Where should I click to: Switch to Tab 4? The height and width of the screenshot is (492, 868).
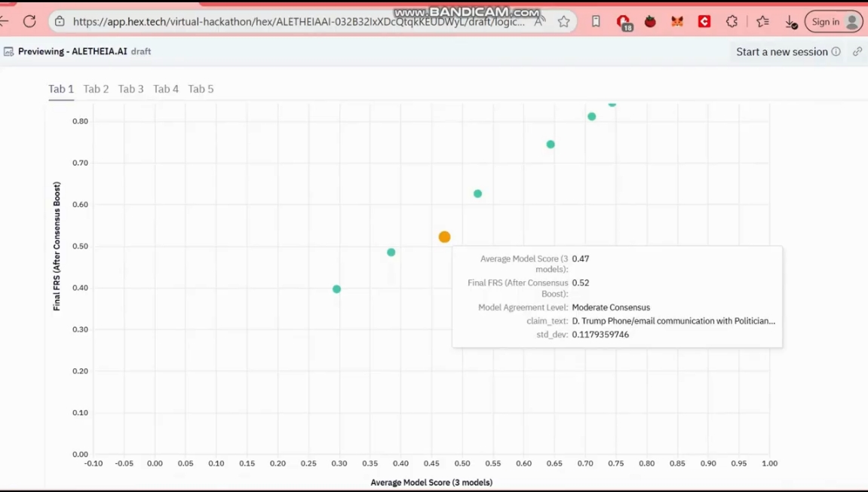point(165,89)
